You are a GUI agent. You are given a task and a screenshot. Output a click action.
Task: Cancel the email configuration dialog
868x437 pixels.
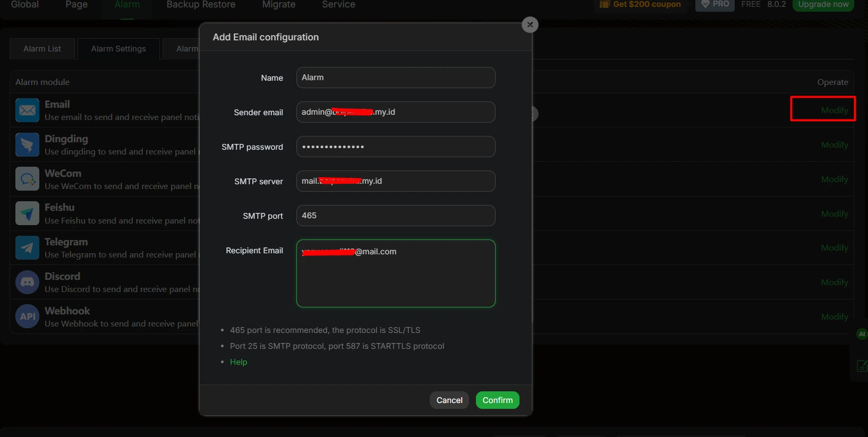pyautogui.click(x=449, y=400)
